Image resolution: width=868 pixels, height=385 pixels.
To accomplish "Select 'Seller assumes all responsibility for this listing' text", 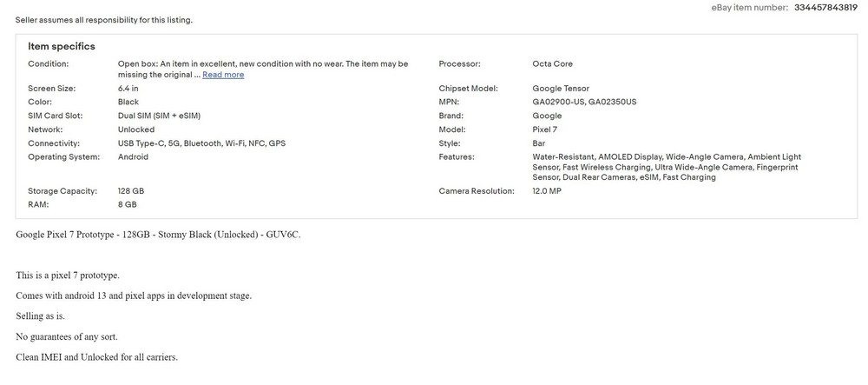I will [104, 20].
